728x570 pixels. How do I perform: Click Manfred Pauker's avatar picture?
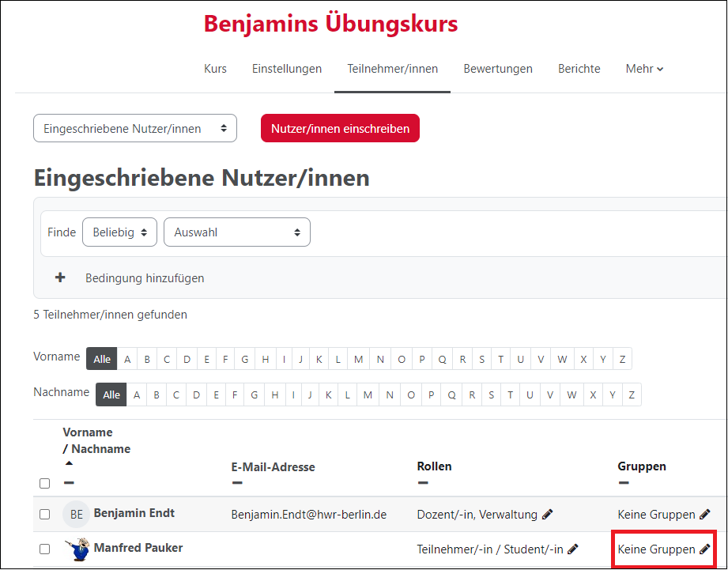pyautogui.click(x=77, y=549)
